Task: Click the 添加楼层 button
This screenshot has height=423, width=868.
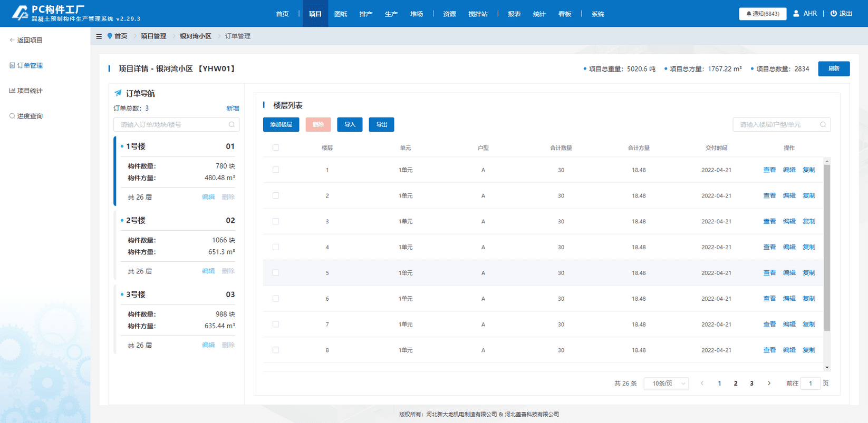Action: coord(281,125)
